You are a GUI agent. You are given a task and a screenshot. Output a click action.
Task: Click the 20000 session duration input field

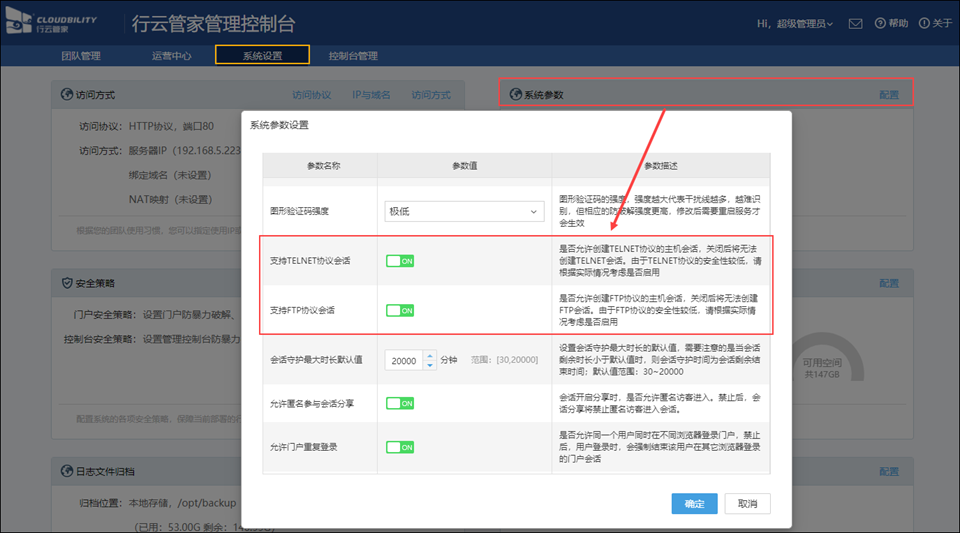(x=404, y=360)
